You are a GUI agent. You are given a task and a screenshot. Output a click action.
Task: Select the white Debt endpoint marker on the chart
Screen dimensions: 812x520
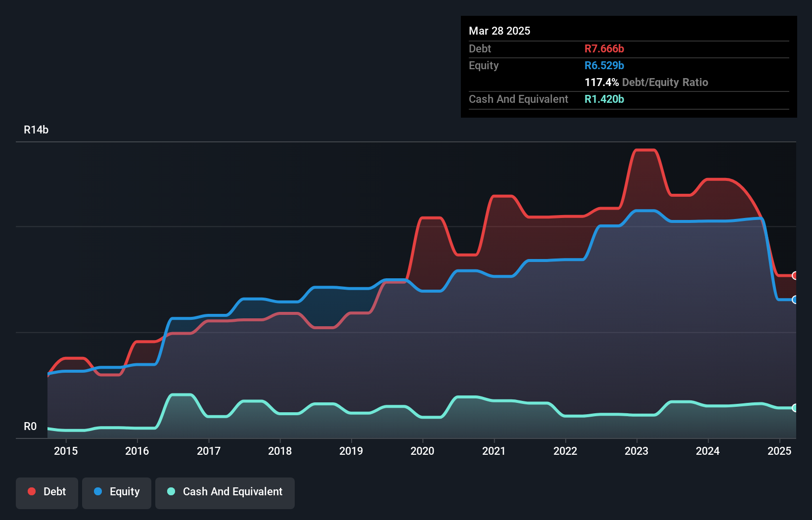795,275
